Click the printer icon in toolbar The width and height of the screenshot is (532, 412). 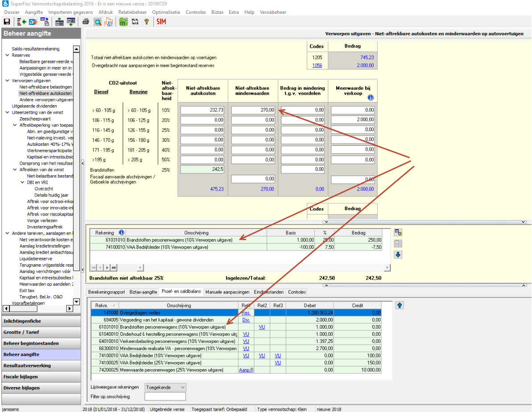click(x=86, y=21)
